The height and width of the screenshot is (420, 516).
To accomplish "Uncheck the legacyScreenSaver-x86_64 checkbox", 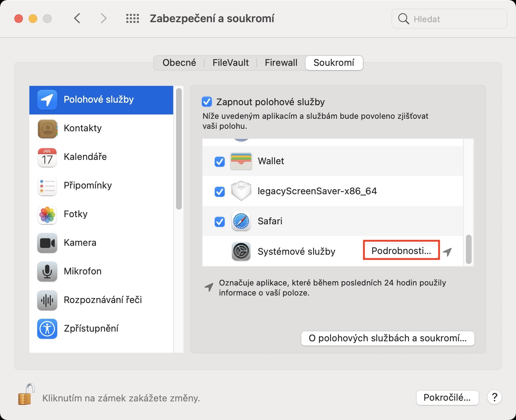I will pos(220,192).
